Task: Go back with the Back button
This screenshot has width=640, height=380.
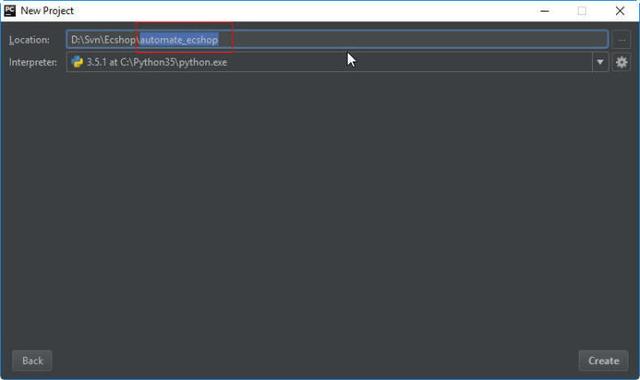Action: point(32,360)
